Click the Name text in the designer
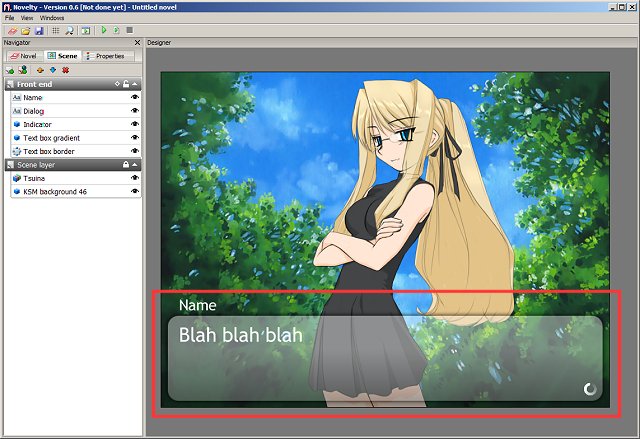The height and width of the screenshot is (439, 640). coord(198,305)
